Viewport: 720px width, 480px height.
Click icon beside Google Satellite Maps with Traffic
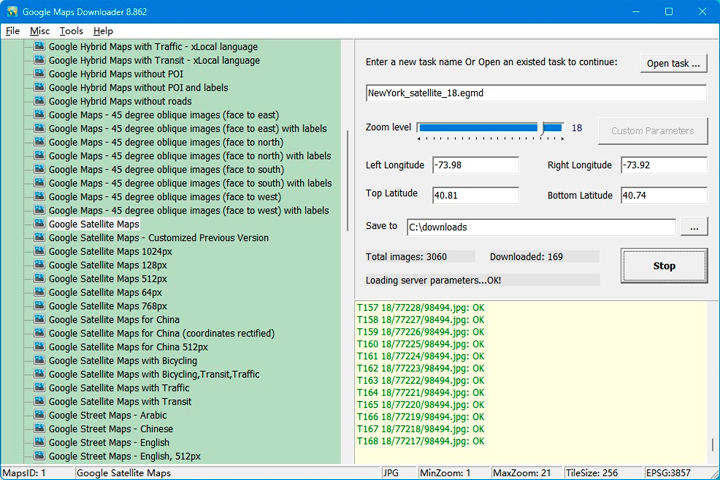pos(39,388)
